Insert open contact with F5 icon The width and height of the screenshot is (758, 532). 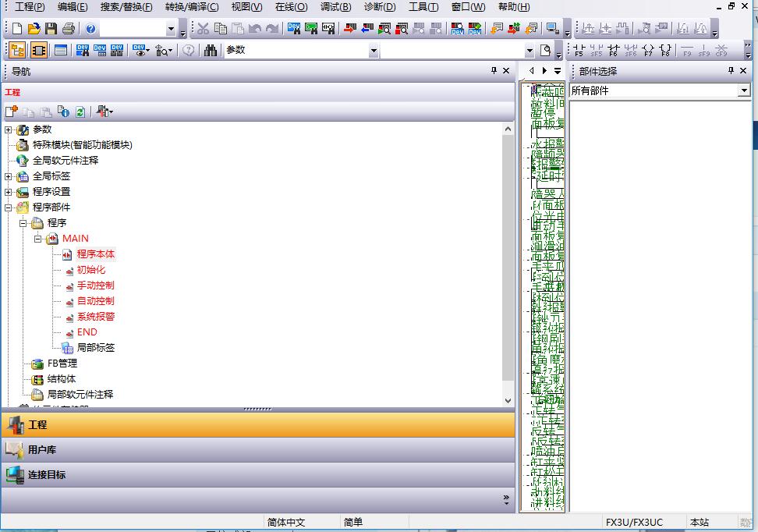click(x=579, y=51)
